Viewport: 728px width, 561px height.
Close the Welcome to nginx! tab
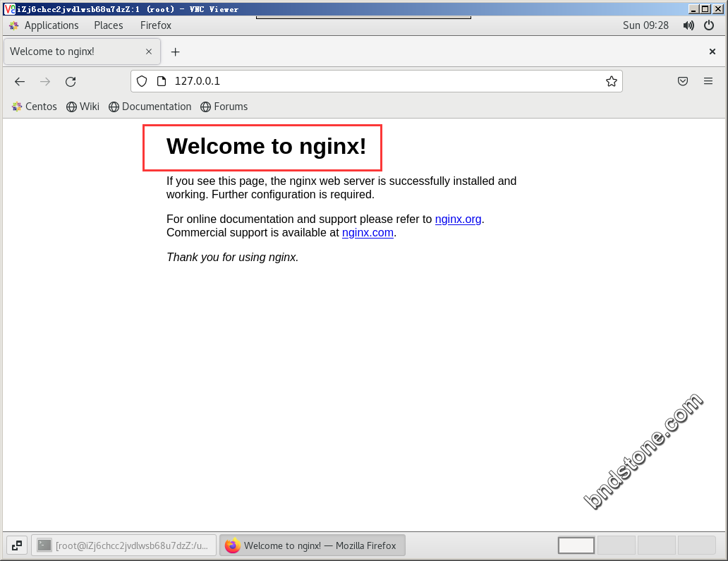click(x=149, y=52)
